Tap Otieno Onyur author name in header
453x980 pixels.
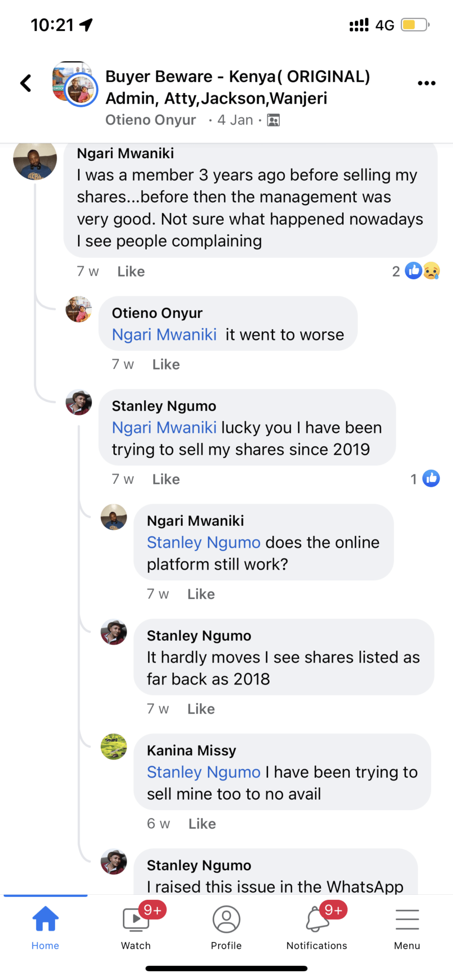click(x=151, y=120)
